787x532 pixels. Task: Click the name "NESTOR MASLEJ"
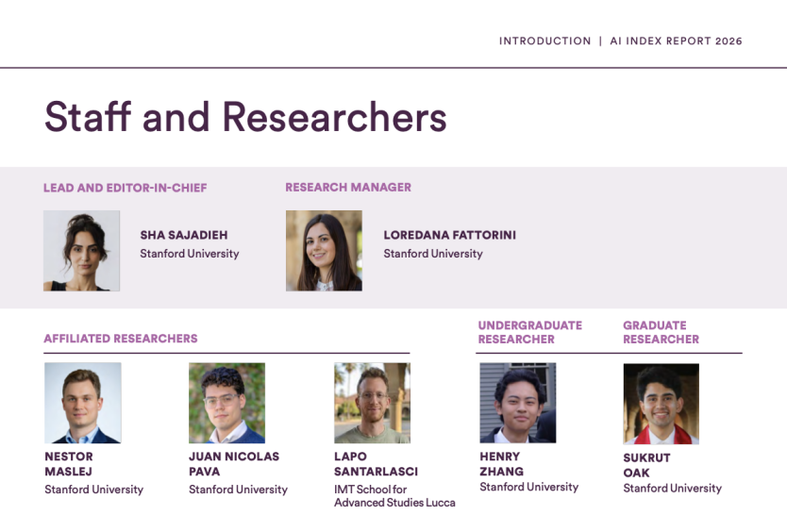coord(69,464)
